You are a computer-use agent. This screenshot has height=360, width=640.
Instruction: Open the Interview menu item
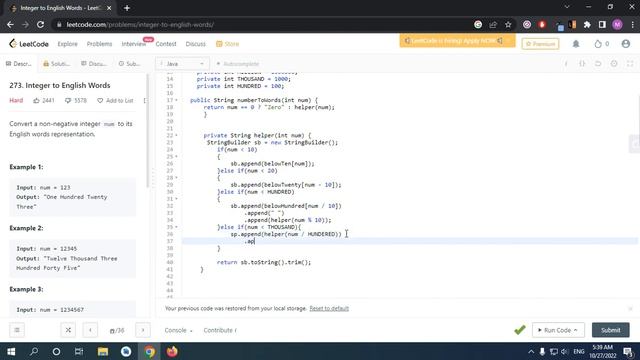133,44
